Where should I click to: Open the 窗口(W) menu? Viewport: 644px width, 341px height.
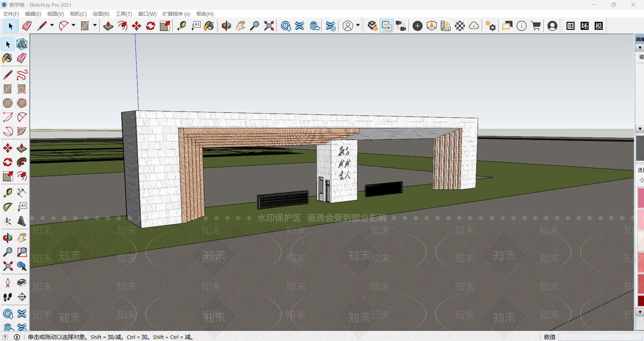[147, 14]
